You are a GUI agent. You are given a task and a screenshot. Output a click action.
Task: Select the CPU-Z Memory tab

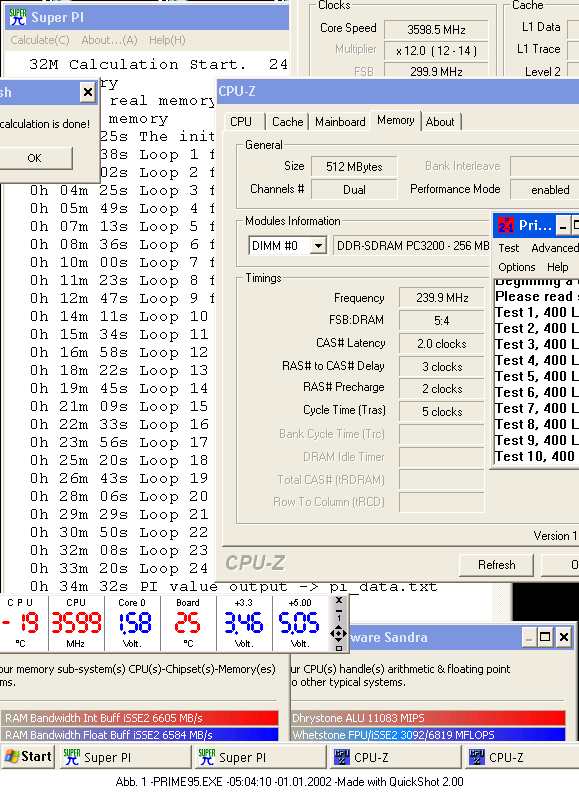(395, 120)
